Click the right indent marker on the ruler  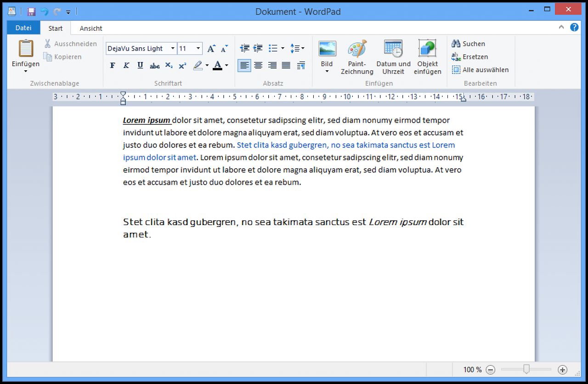pos(463,99)
